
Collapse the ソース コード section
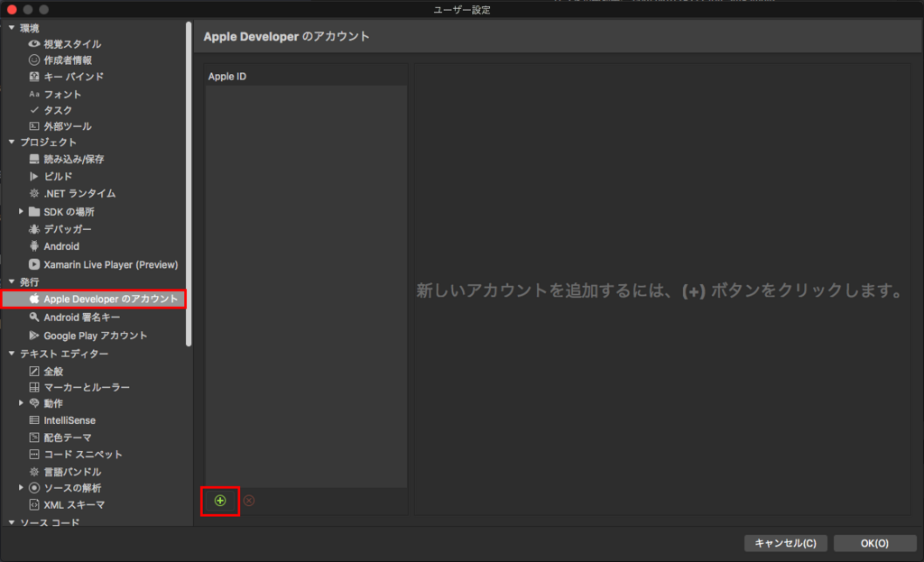12,522
